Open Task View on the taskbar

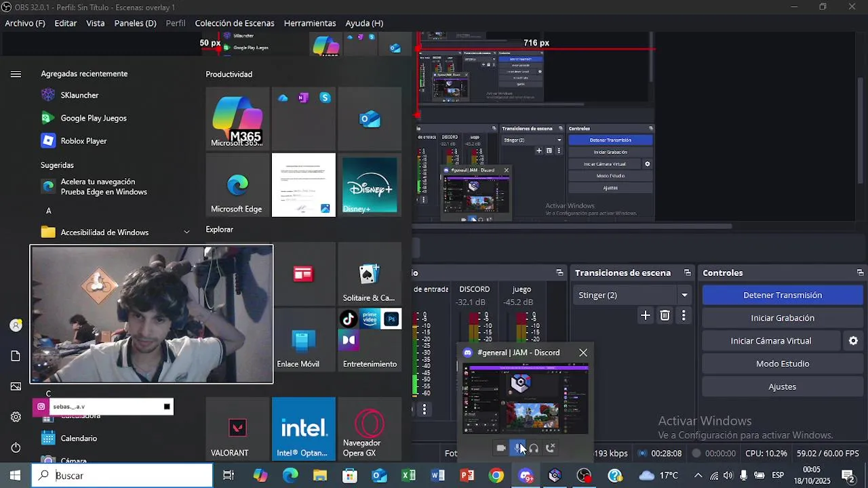tap(229, 476)
